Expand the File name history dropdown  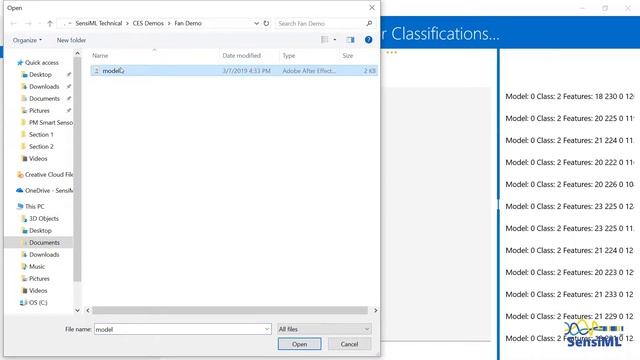click(x=267, y=329)
